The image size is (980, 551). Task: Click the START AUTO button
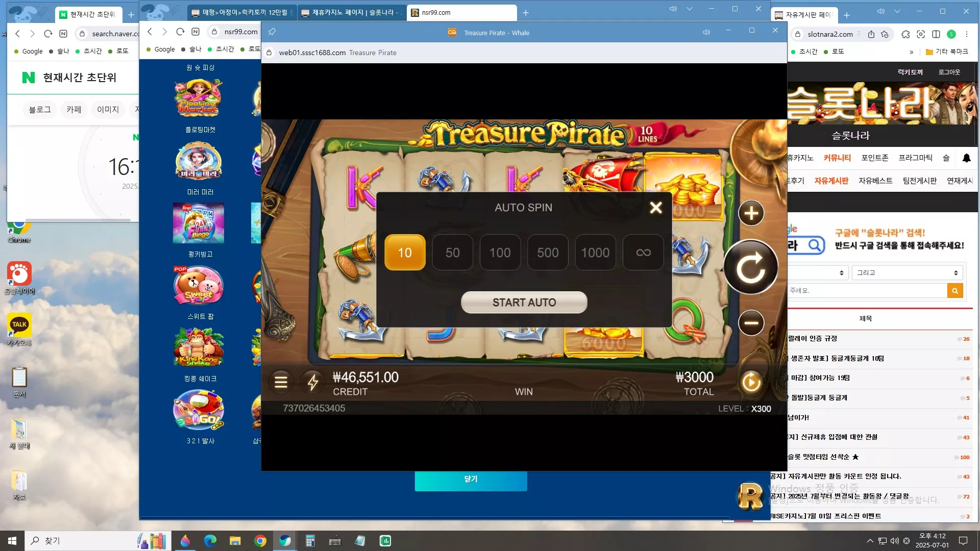[x=524, y=303]
